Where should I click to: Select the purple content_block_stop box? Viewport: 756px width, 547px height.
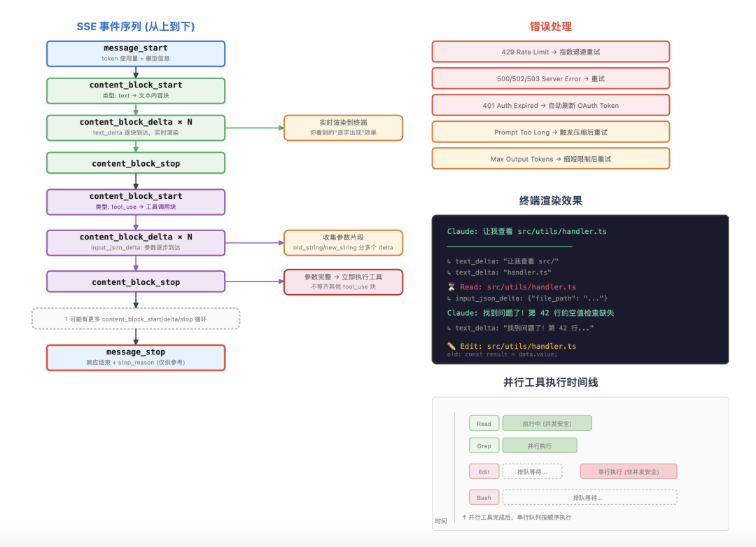136,282
